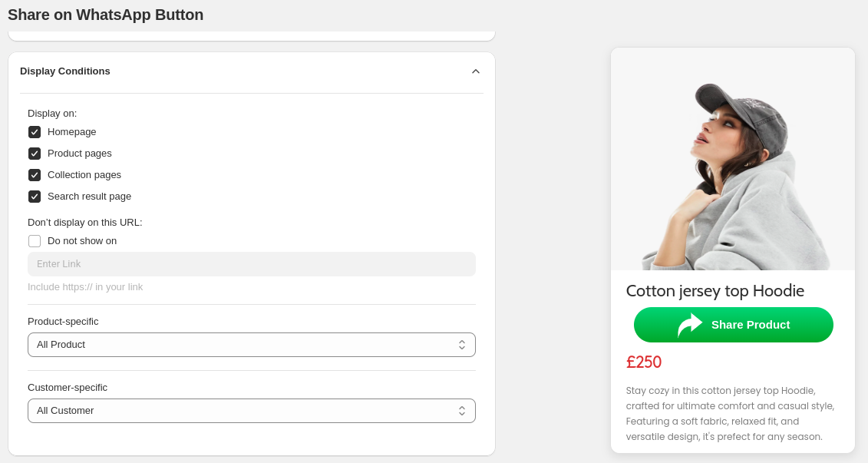The image size is (868, 463).
Task: Uncheck the Homepage checkbox
Action: (x=35, y=132)
